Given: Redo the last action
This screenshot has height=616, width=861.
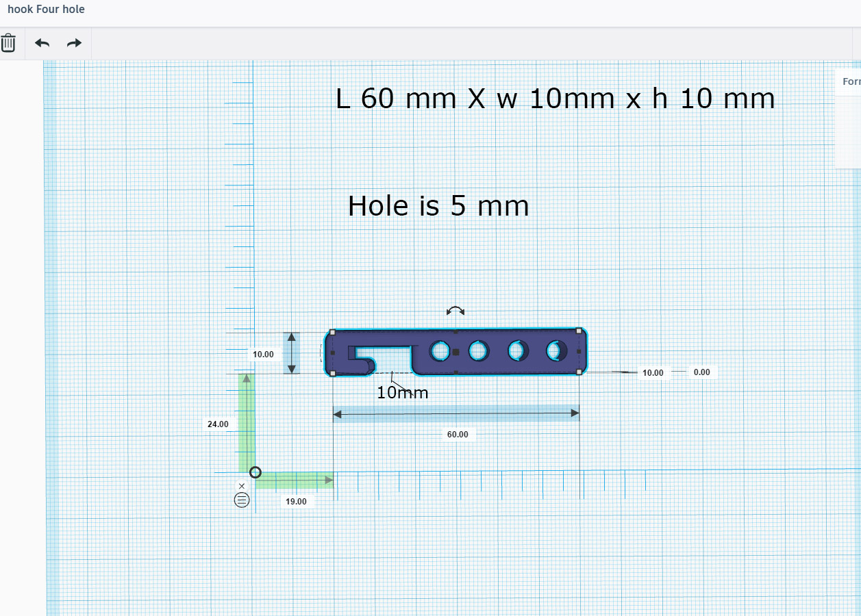Looking at the screenshot, I should point(74,43).
